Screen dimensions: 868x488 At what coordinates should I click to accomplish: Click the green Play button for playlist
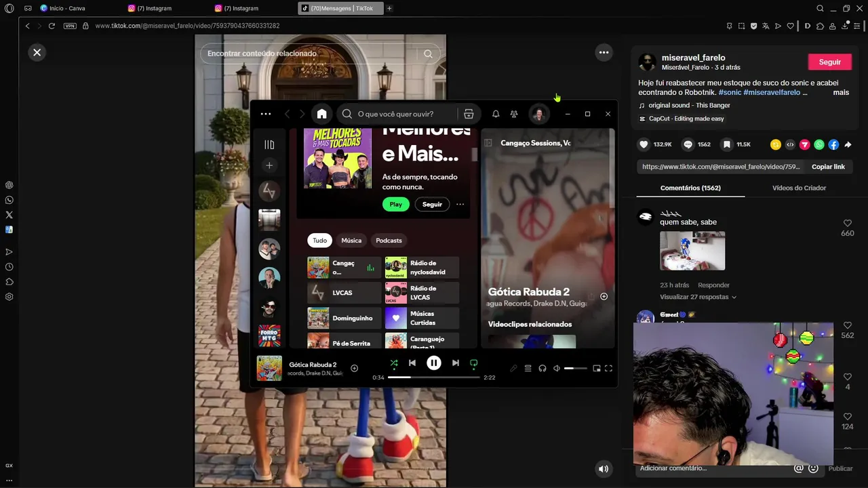coord(396,204)
